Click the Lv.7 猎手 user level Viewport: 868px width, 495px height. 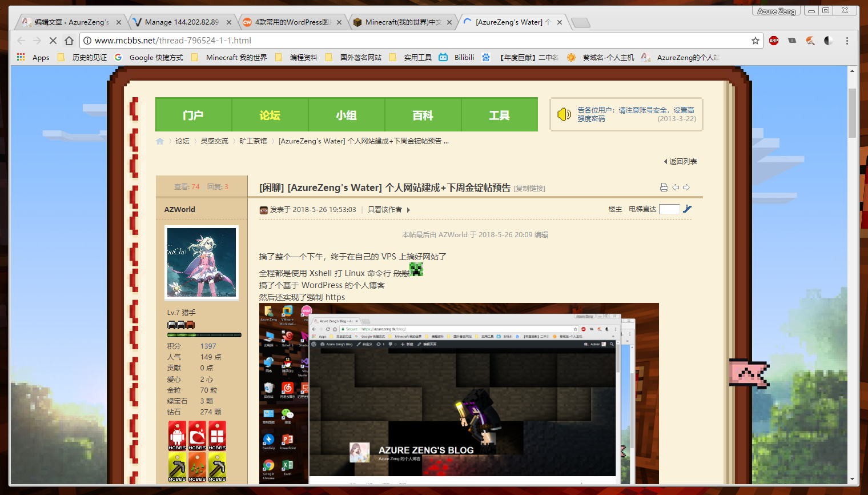click(x=181, y=312)
